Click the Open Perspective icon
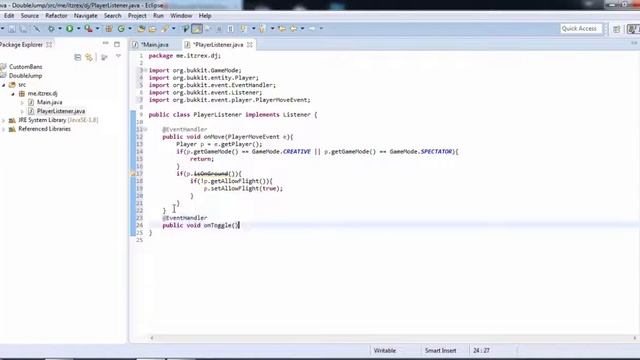Image resolution: width=640 pixels, height=360 pixels. click(617, 29)
